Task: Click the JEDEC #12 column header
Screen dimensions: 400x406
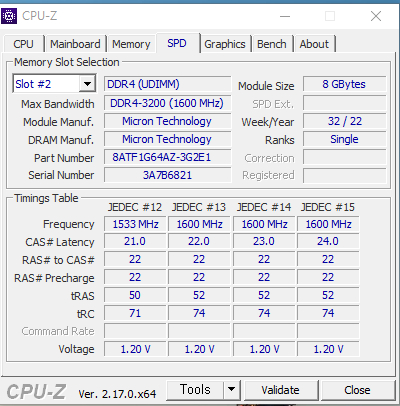Action: point(135,207)
